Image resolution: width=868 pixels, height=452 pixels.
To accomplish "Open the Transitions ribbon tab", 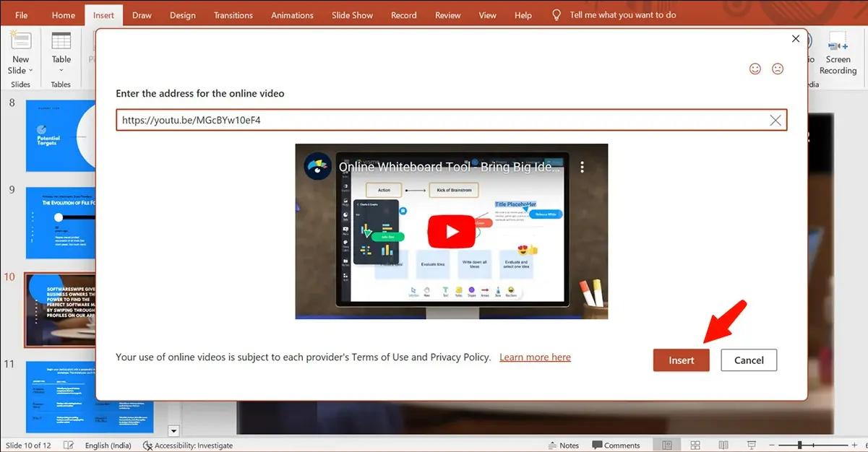I will tap(233, 15).
